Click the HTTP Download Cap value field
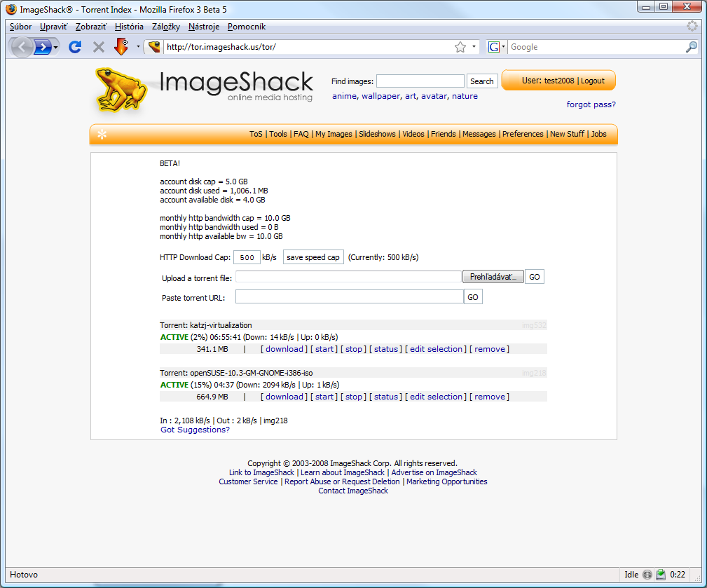This screenshot has height=588, width=707. (247, 257)
